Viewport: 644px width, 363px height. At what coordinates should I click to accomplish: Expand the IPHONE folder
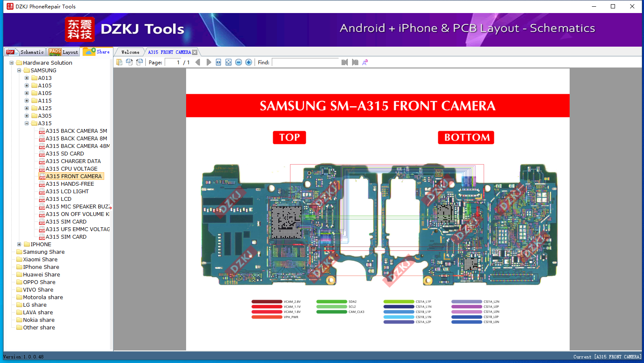[x=19, y=245]
